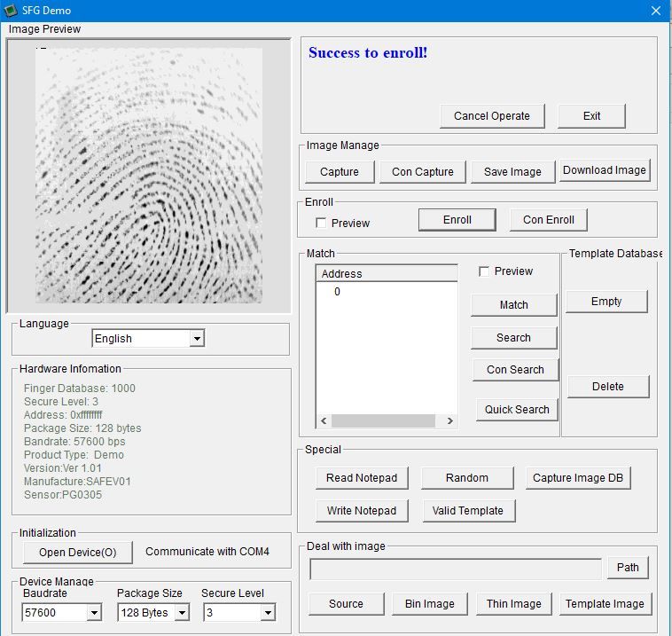Open the Package Size dropdown

pyautogui.click(x=182, y=613)
